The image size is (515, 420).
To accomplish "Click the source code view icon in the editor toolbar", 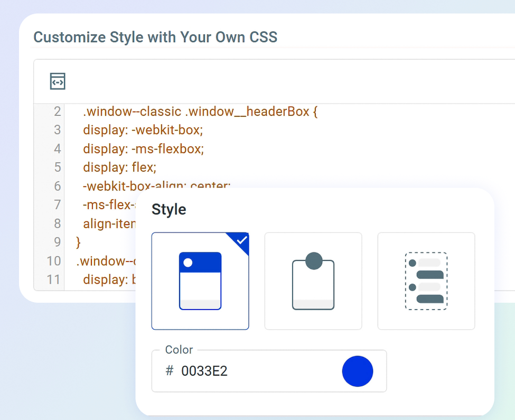I will tap(58, 81).
